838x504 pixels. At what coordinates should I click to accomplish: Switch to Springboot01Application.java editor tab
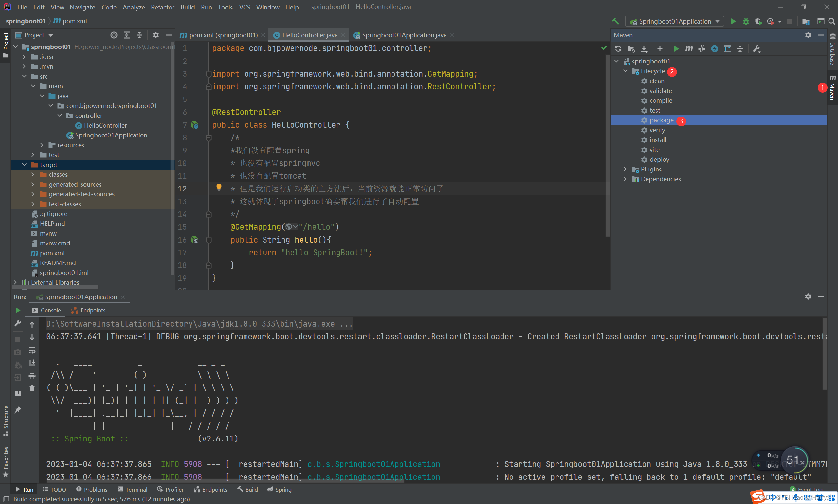(404, 35)
